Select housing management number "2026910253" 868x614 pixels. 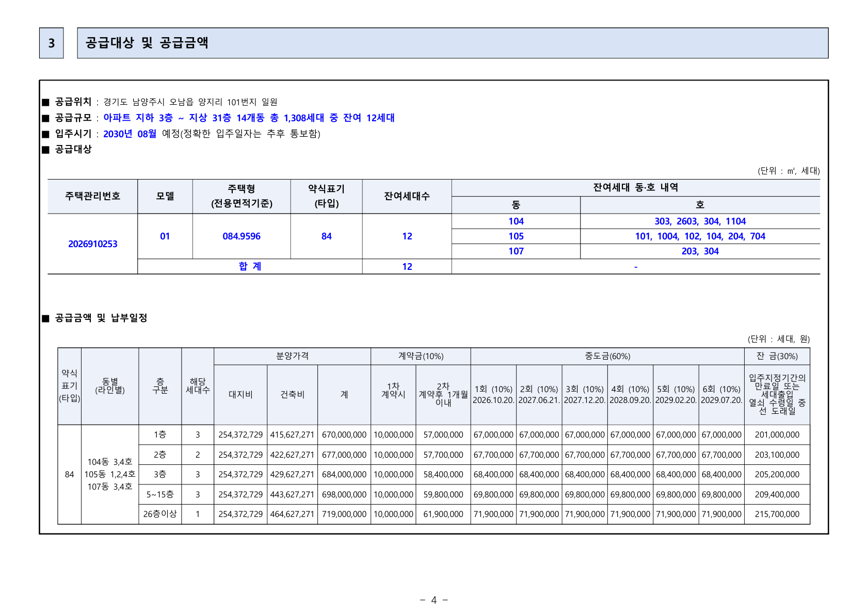93,244
